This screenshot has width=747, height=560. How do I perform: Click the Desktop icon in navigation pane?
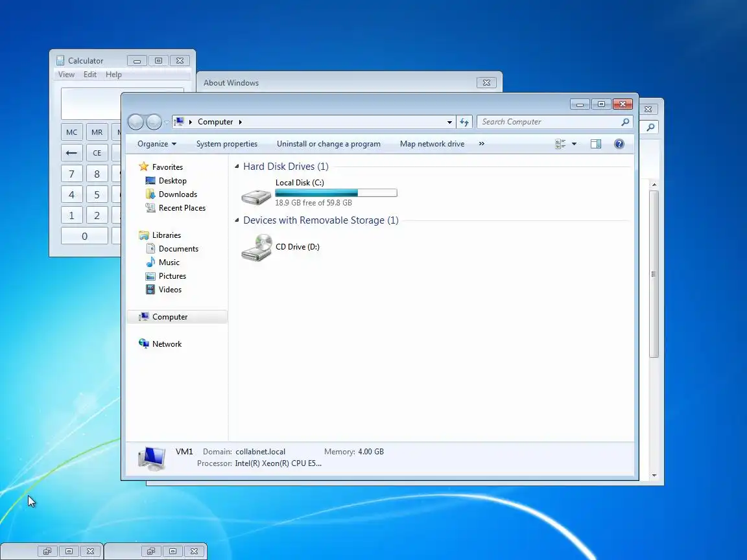pyautogui.click(x=150, y=180)
